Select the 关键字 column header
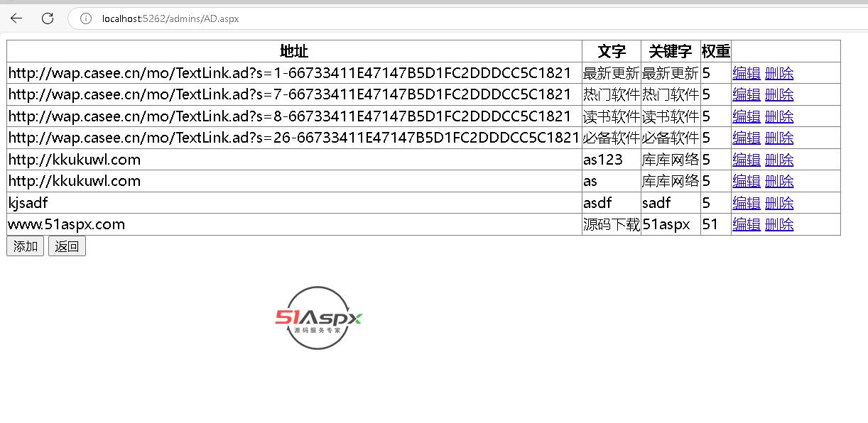 [671, 51]
